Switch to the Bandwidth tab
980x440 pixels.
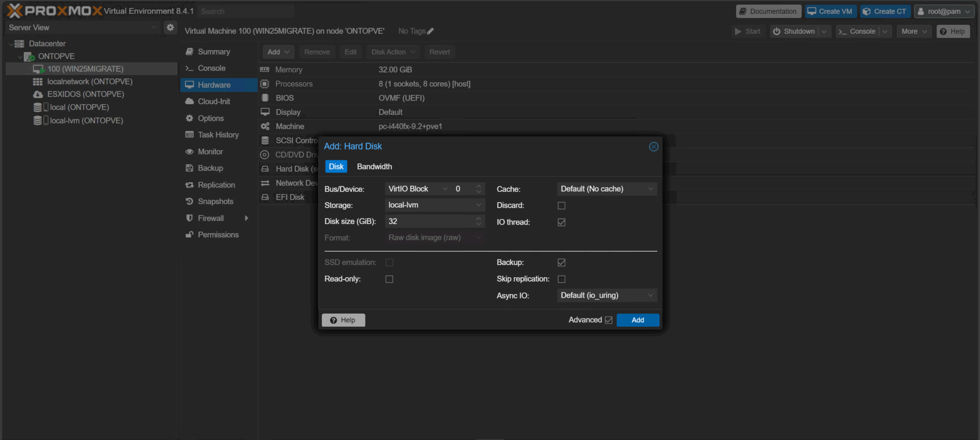coord(374,167)
